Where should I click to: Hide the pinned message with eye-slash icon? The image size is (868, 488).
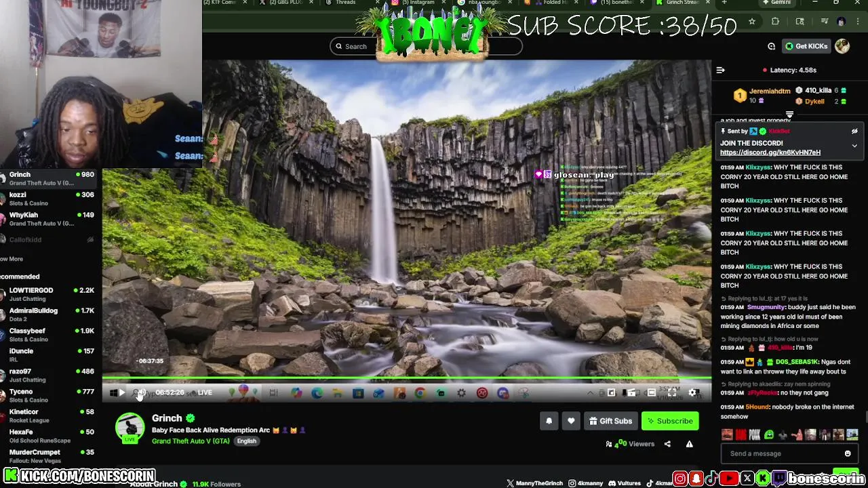tap(854, 131)
